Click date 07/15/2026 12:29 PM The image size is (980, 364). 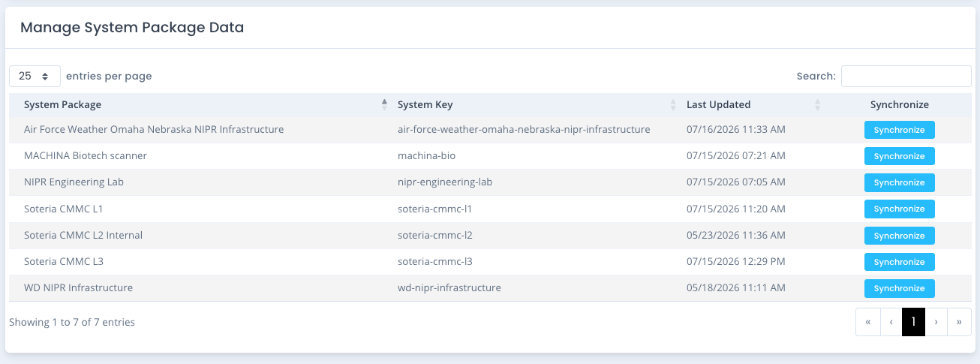[736, 261]
